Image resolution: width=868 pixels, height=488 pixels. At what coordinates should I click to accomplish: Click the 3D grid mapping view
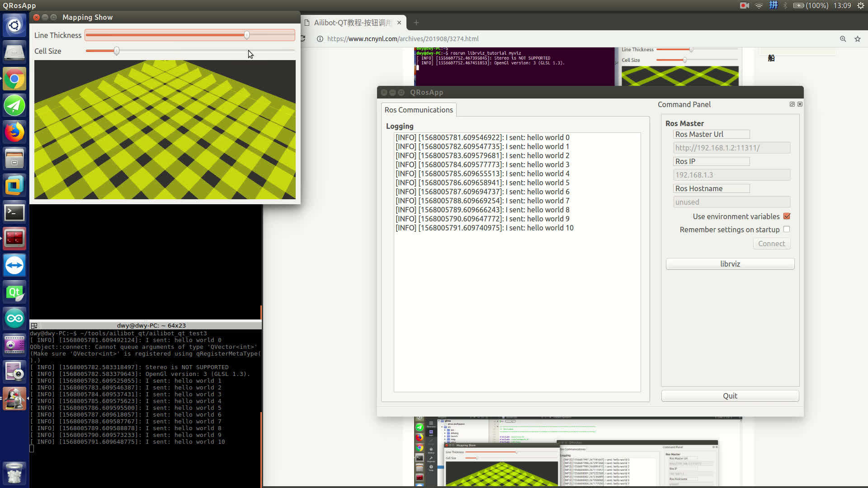pos(165,130)
